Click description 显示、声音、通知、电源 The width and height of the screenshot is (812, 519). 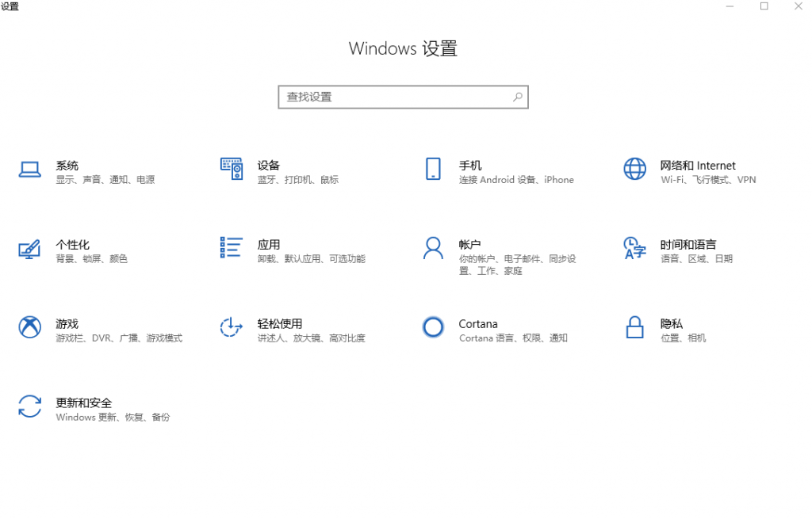click(x=105, y=180)
